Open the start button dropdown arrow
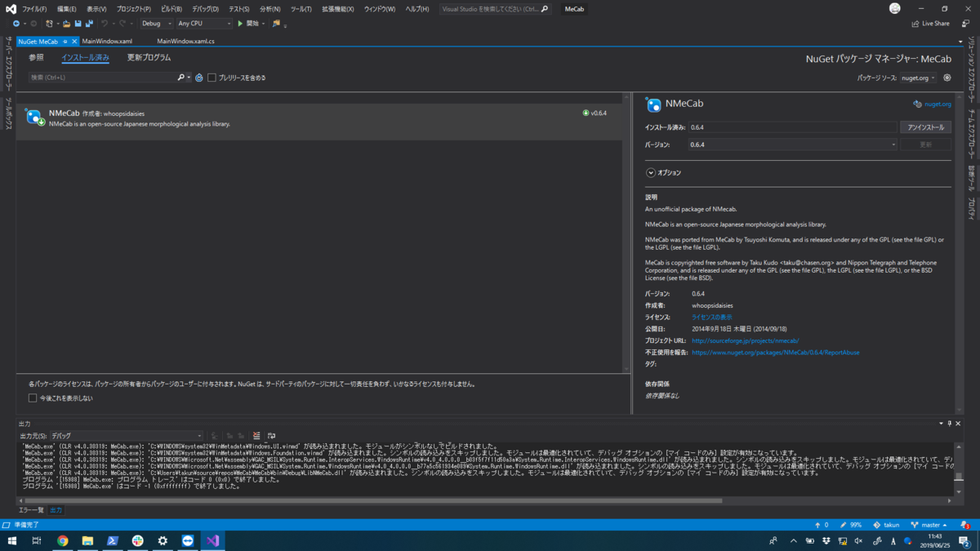This screenshot has height=551, width=980. (x=263, y=24)
